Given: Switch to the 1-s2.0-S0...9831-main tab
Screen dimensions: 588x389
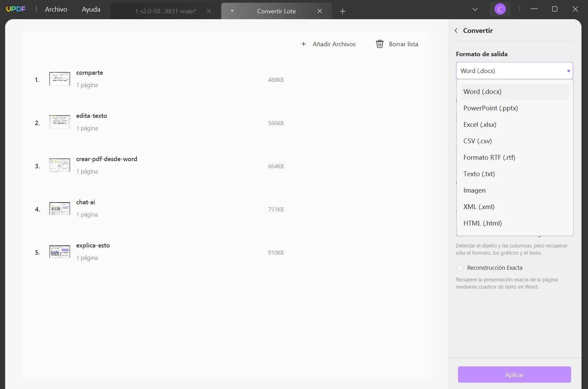Looking at the screenshot, I should pyautogui.click(x=166, y=11).
